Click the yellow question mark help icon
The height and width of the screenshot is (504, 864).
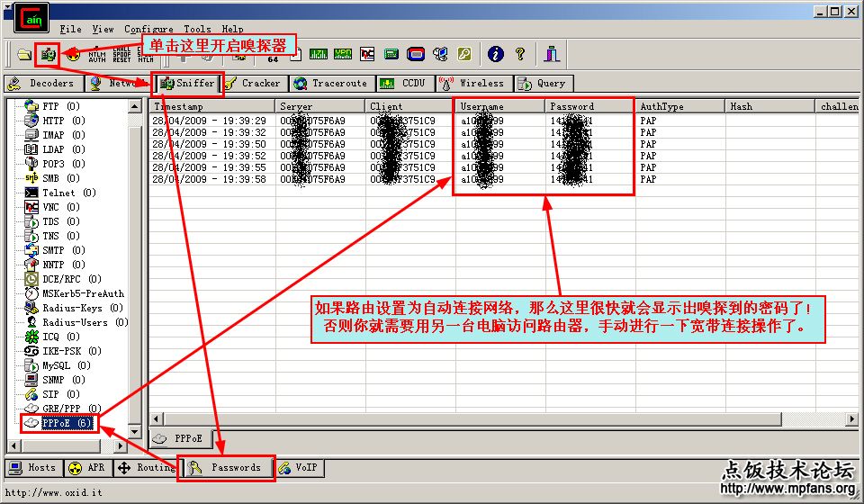(x=520, y=54)
